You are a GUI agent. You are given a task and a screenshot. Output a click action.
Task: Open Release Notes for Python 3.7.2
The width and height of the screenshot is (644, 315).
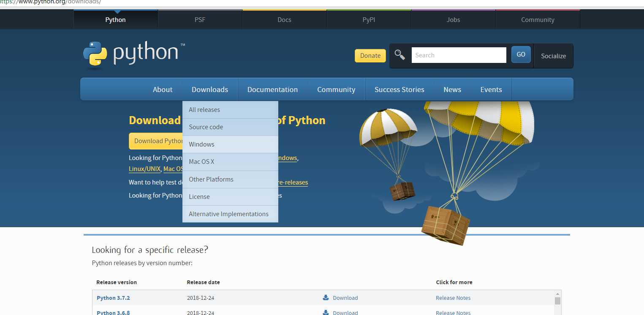coord(453,298)
